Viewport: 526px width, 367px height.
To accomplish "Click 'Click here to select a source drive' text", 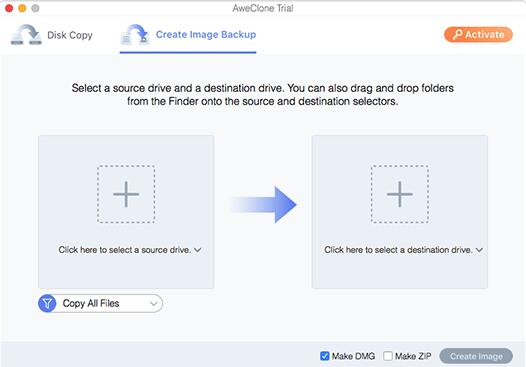I will (124, 250).
